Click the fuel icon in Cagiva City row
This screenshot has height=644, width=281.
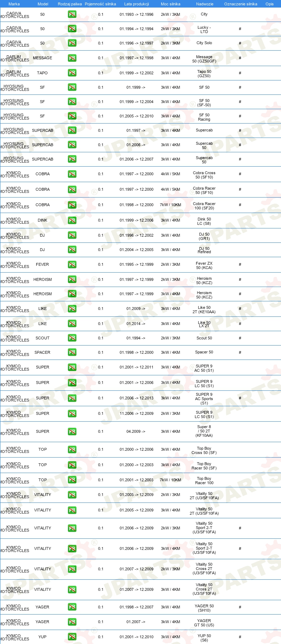point(72,14)
